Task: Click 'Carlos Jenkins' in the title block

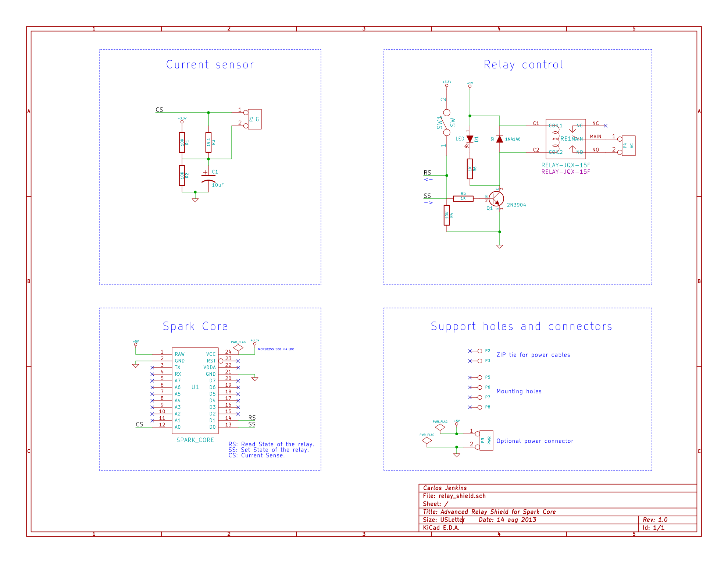Action: click(x=445, y=488)
